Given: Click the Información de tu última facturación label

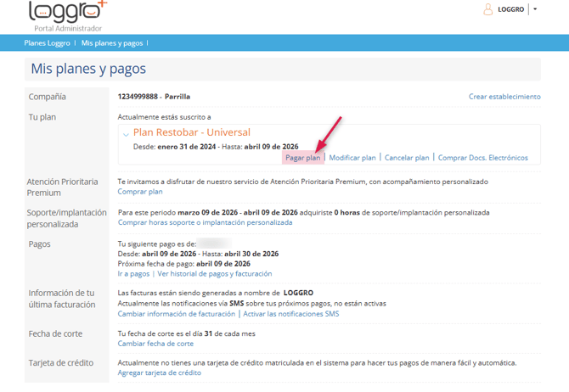Looking at the screenshot, I should coord(62,299).
